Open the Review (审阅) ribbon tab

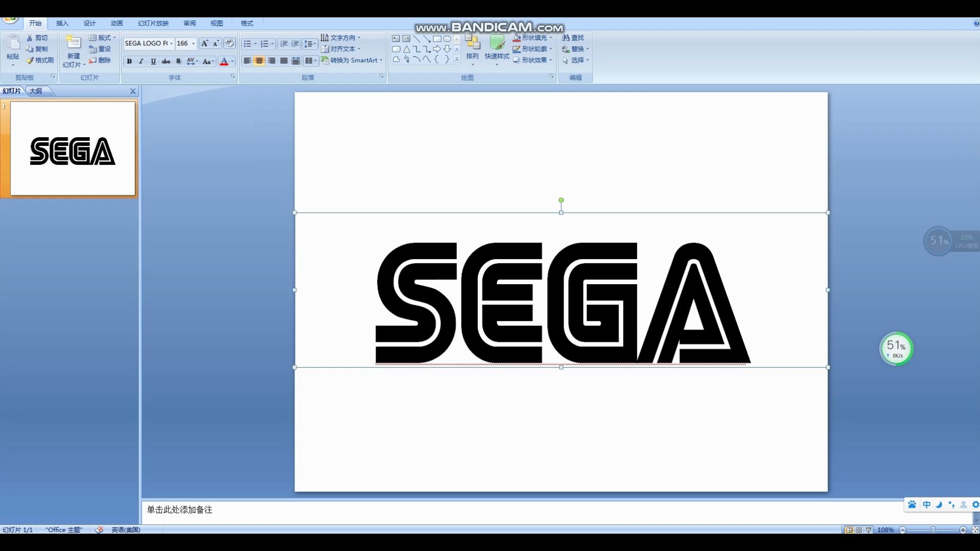pos(189,23)
